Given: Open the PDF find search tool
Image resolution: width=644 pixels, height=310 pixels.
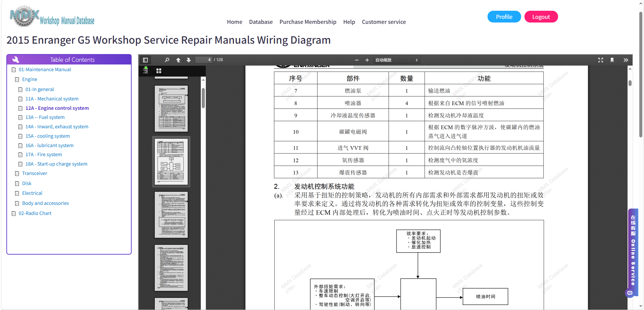Looking at the screenshot, I should click(x=167, y=60).
